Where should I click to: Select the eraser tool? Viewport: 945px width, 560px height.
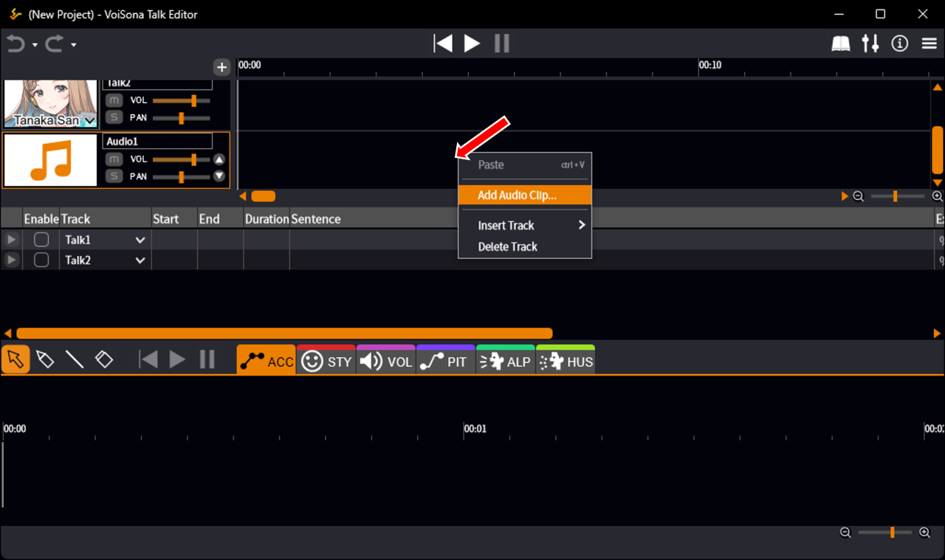(x=104, y=359)
